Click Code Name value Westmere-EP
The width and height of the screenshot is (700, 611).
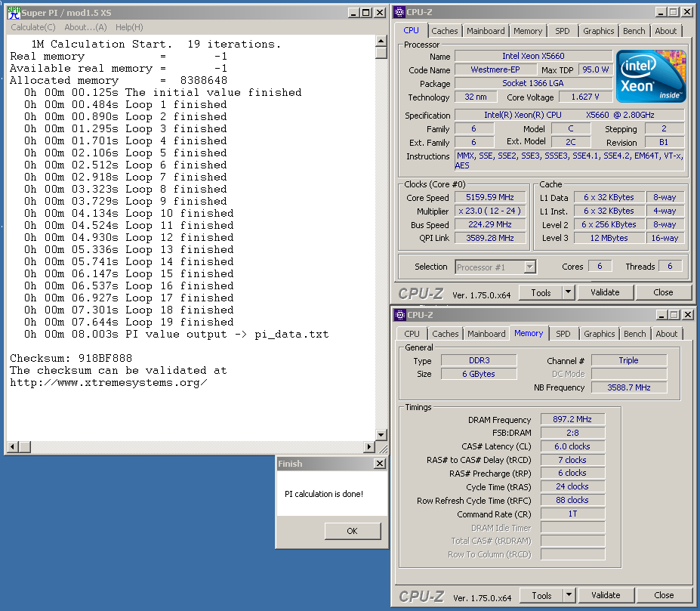coord(495,69)
